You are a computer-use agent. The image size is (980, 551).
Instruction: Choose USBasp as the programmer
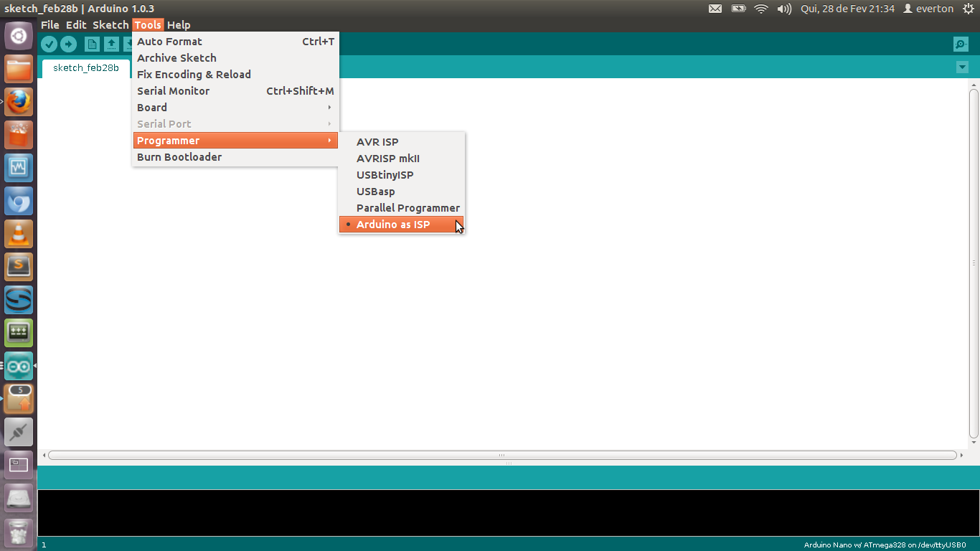click(375, 191)
